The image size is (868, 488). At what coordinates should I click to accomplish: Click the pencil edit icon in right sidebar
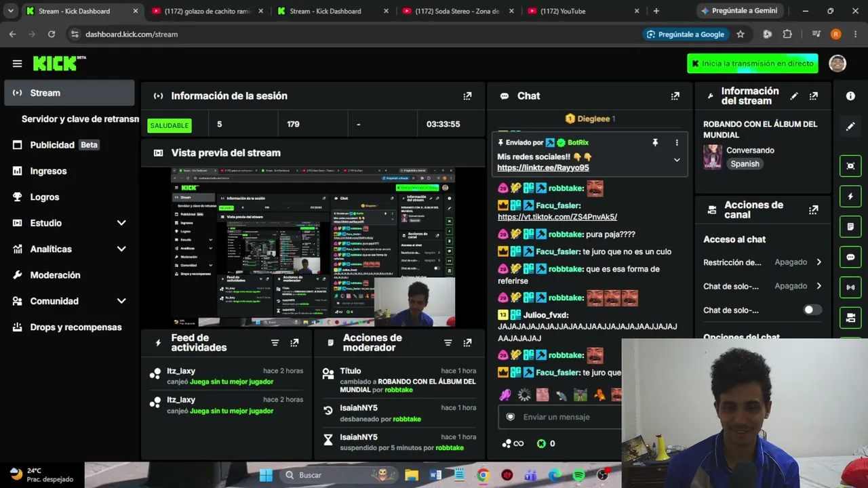coord(850,127)
